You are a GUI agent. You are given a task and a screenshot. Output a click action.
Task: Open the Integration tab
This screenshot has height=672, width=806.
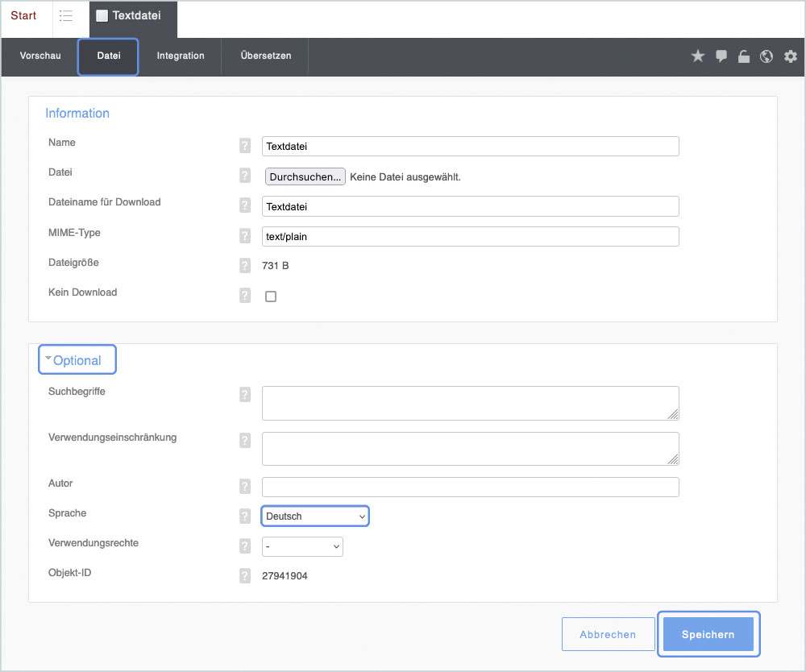click(x=181, y=56)
